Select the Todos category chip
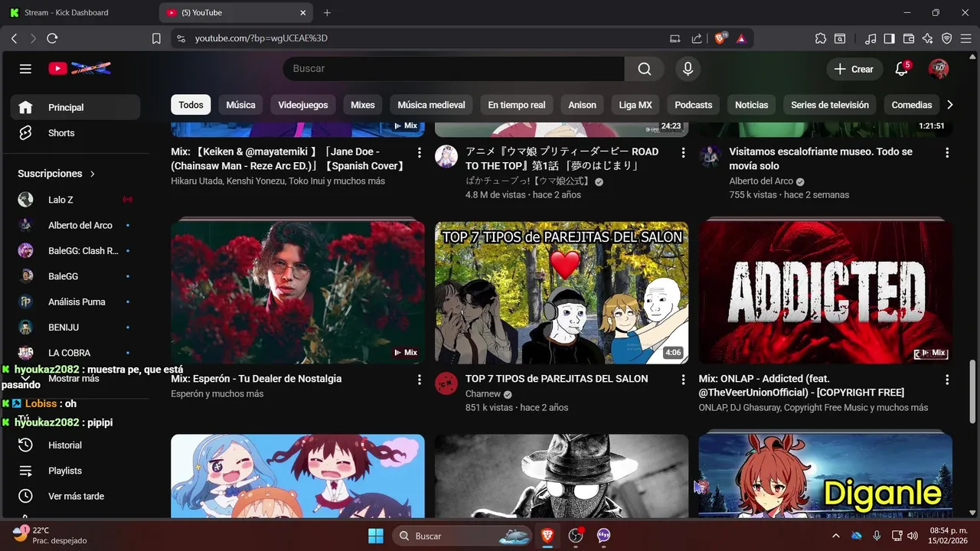This screenshot has height=551, width=980. tap(191, 105)
